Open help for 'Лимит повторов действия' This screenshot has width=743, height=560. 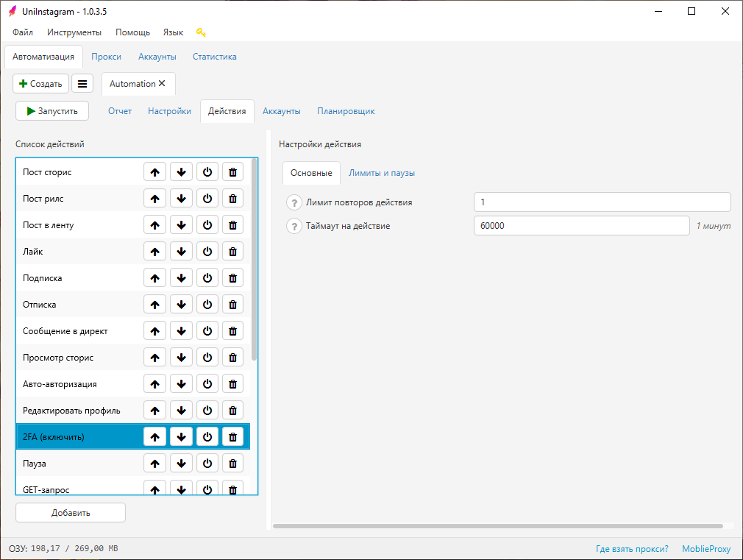294,202
